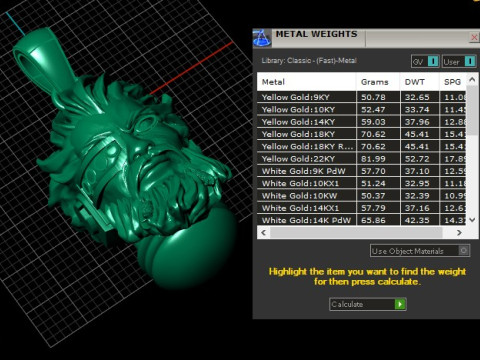Click the horizontal scroll right arrow

click(x=459, y=232)
